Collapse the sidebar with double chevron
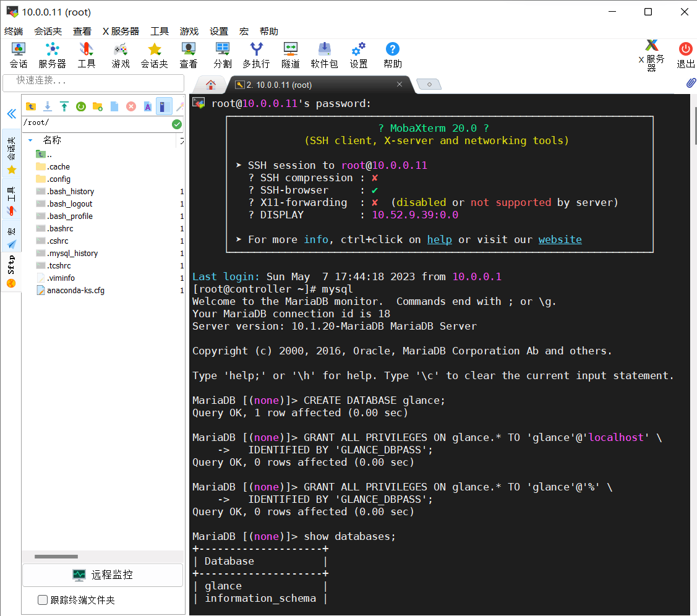 [12, 114]
